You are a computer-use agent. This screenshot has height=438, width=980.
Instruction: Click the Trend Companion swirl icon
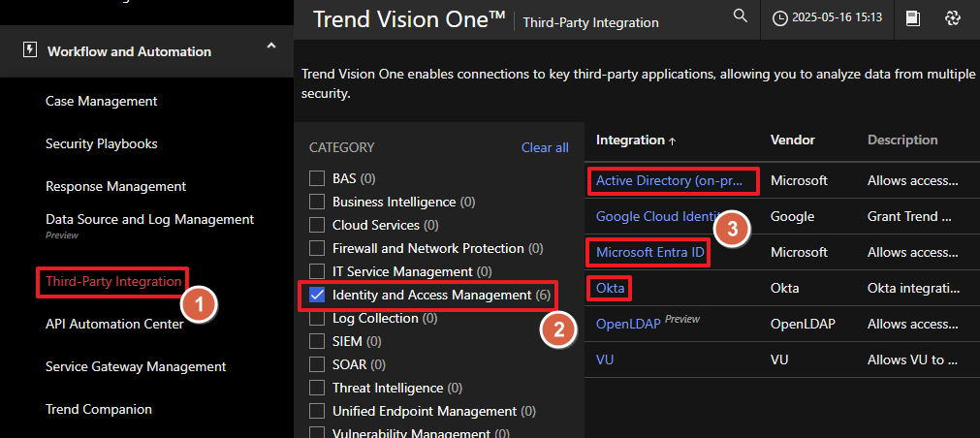click(x=952, y=17)
